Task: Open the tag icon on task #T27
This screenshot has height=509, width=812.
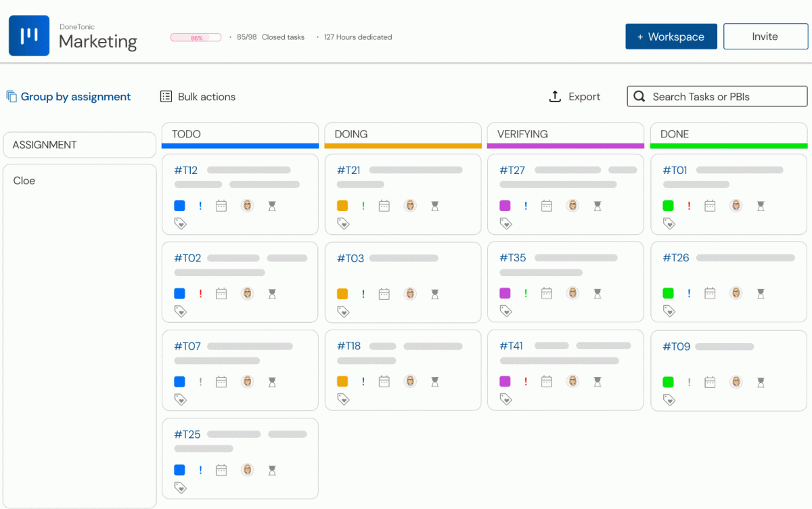Action: point(505,223)
